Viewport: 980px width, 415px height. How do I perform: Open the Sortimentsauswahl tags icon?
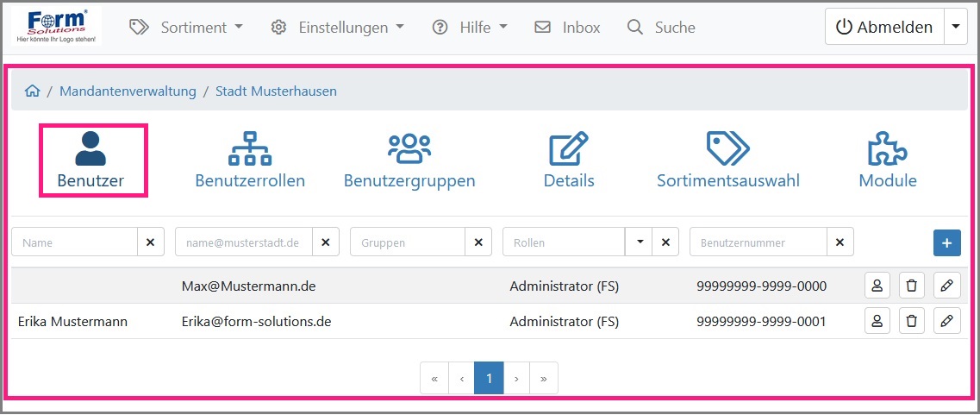(x=728, y=149)
